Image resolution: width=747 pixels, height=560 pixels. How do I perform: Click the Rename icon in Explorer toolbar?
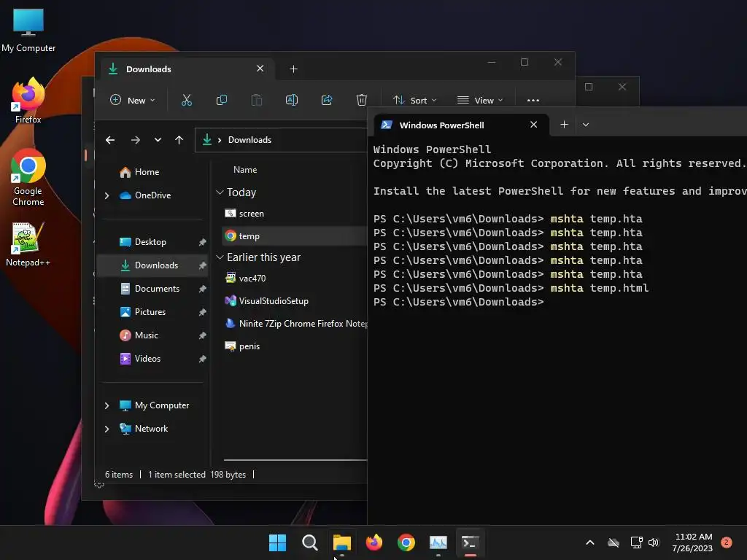pos(292,100)
